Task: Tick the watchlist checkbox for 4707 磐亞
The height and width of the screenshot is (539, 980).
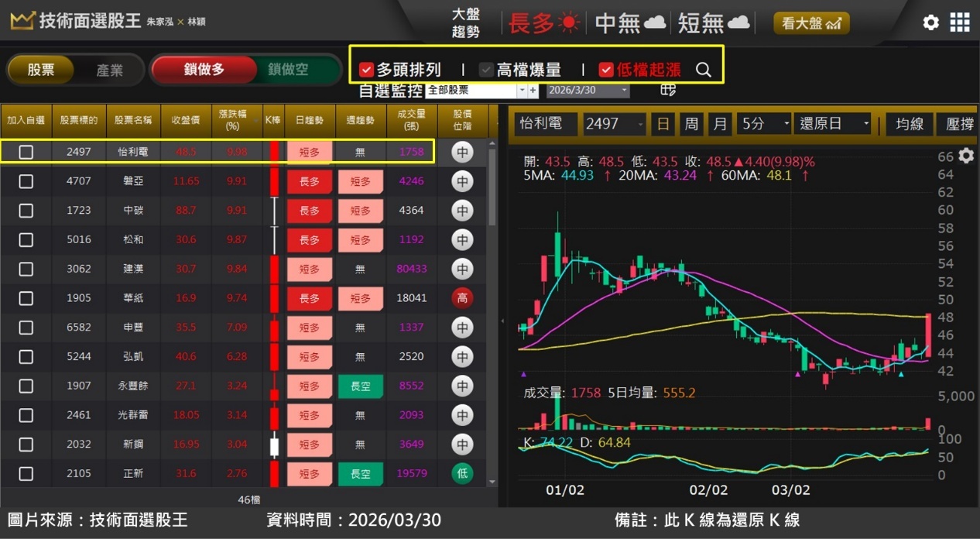Action: point(26,181)
